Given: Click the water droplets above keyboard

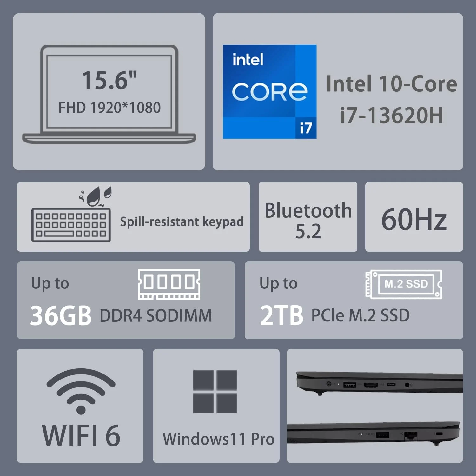Looking at the screenshot, I should 96,196.
